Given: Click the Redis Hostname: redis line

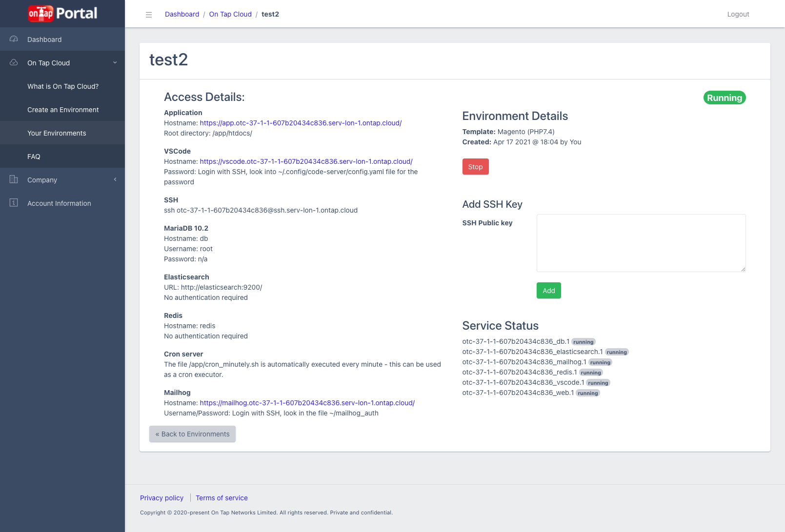Looking at the screenshot, I should [x=190, y=326].
